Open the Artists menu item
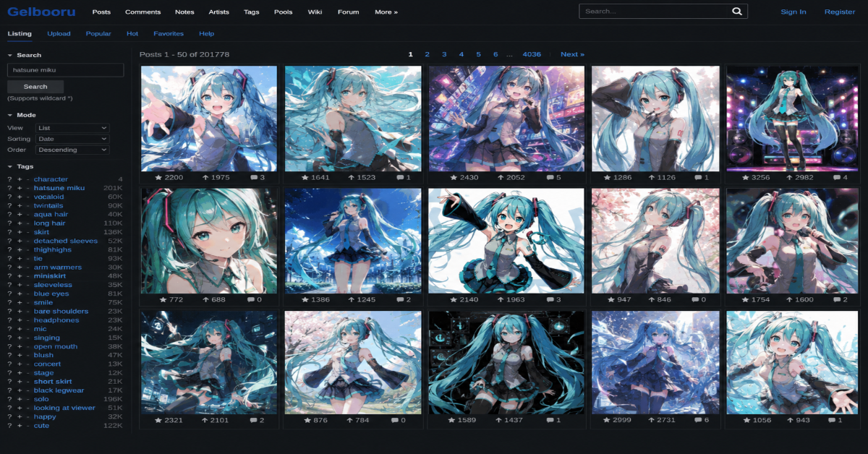868x454 pixels. (x=218, y=12)
